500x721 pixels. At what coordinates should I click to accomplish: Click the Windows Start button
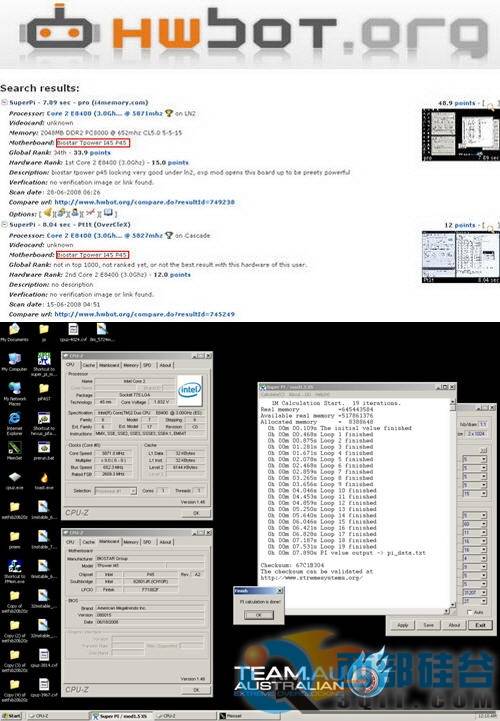click(x=11, y=716)
